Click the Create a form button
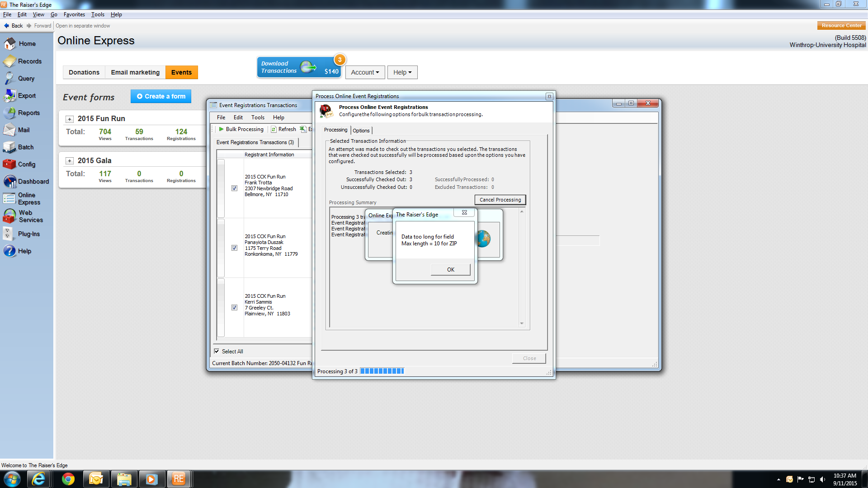 [161, 96]
